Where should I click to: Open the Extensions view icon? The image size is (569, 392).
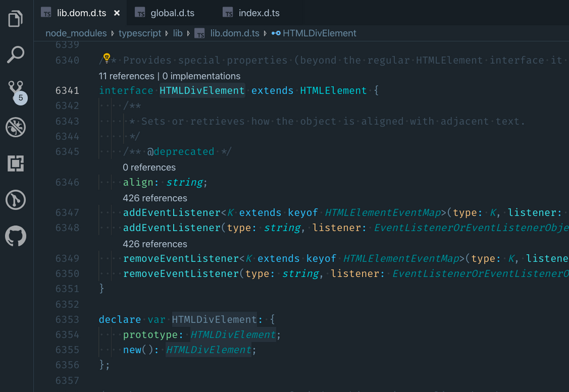(x=15, y=163)
